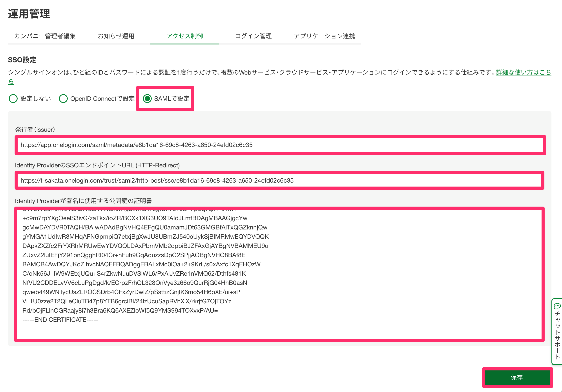Click certificate line starting with gYMGA1UdIwR8MHqAFNGpmpiQ7
This screenshot has height=392, width=562.
(x=146, y=236)
